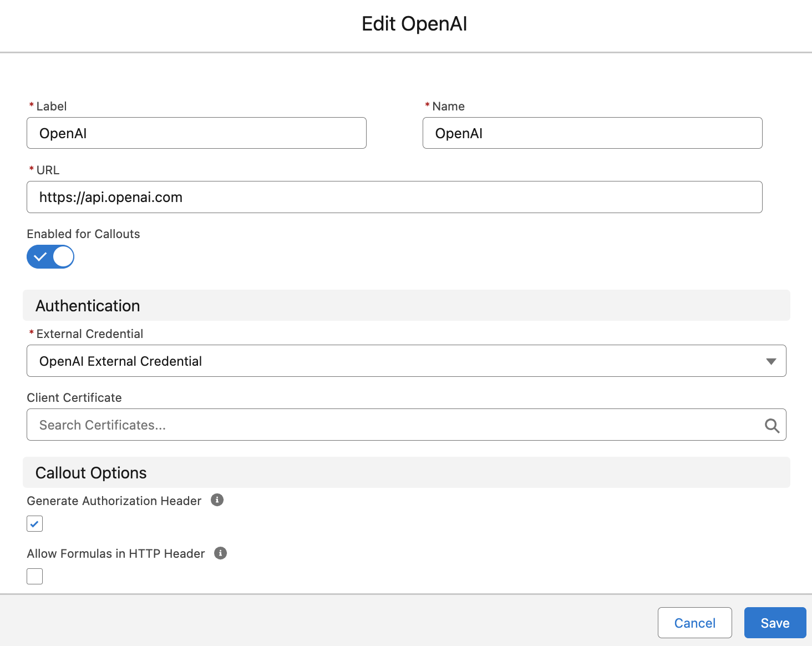Enable the Allow Formulas in HTTP Header checkbox
Image resolution: width=812 pixels, height=646 pixels.
tap(35, 577)
